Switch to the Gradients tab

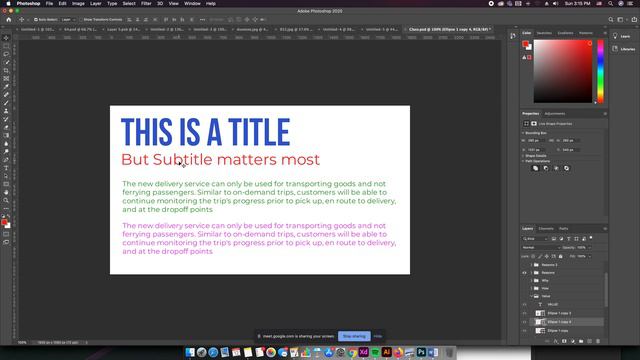click(x=565, y=33)
